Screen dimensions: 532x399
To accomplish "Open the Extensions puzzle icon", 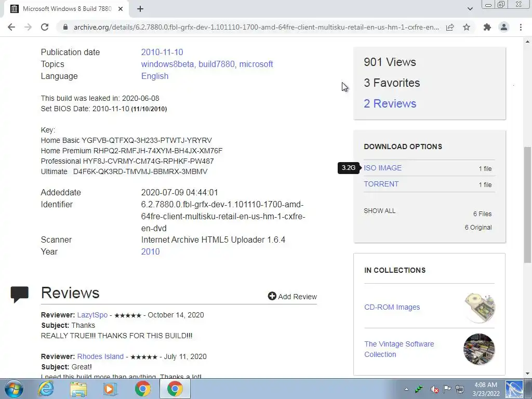I will coord(487,27).
